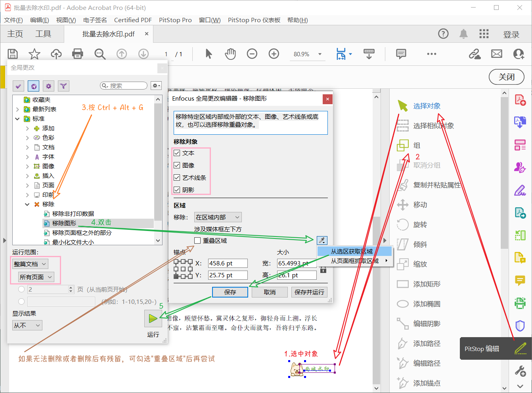Image resolution: width=532 pixels, height=393 pixels.
Task: Pick the arrow selection tool in toolbar
Action: pyautogui.click(x=209, y=54)
